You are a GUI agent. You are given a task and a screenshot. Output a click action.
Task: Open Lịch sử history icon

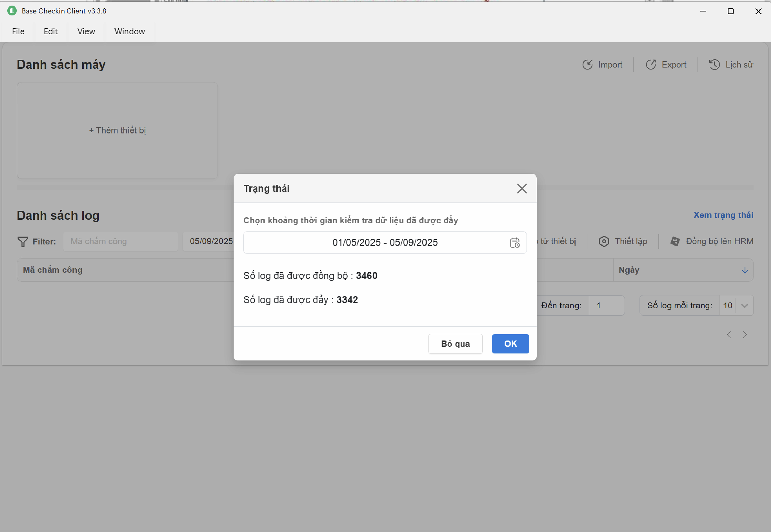coord(714,65)
